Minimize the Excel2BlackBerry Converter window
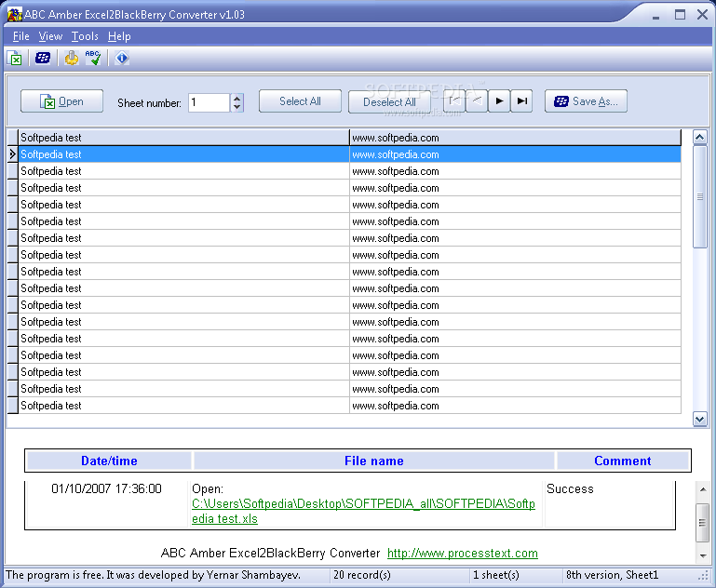 click(656, 17)
